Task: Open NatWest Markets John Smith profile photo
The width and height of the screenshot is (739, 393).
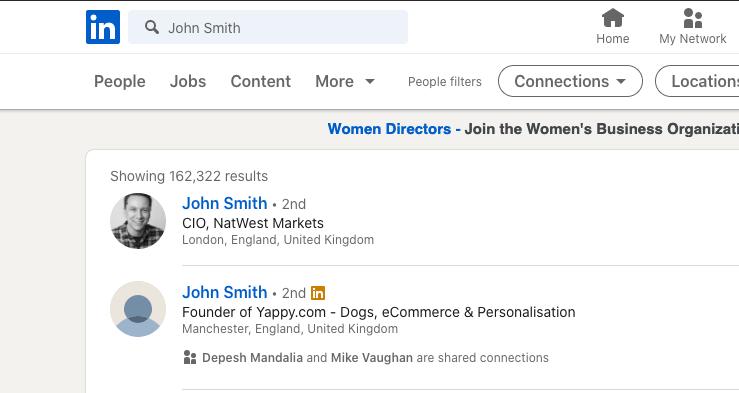Action: pos(138,221)
